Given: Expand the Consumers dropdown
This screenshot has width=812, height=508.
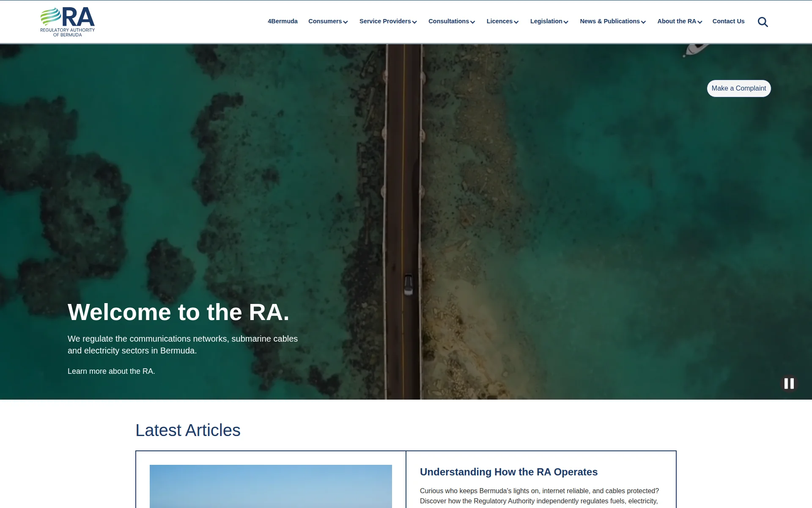Looking at the screenshot, I should (328, 21).
